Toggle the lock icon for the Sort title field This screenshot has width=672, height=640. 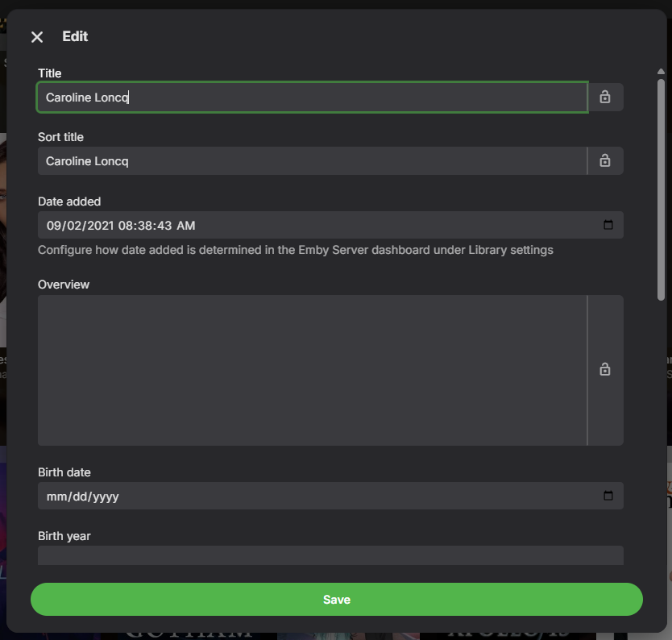pyautogui.click(x=604, y=160)
